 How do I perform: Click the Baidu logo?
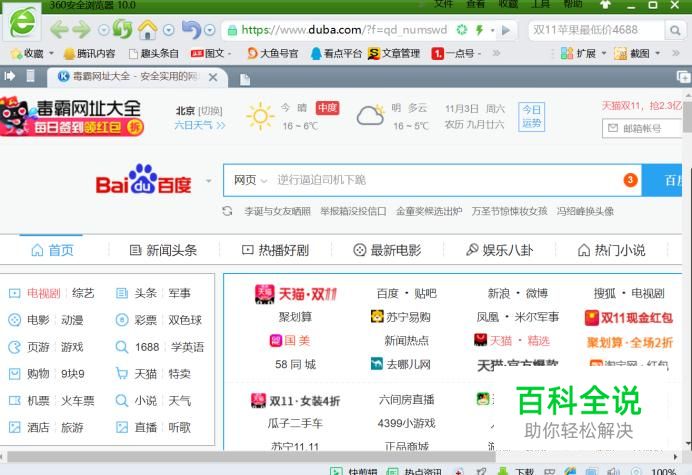[144, 179]
